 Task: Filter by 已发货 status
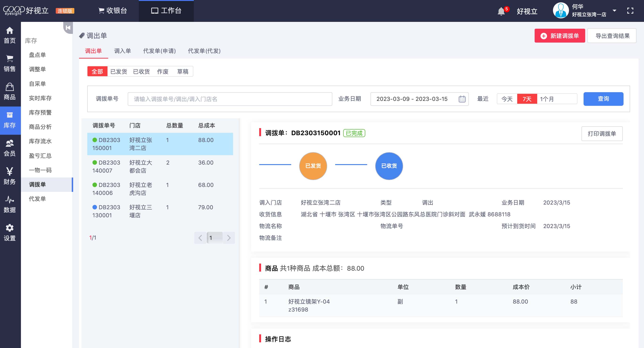(119, 71)
